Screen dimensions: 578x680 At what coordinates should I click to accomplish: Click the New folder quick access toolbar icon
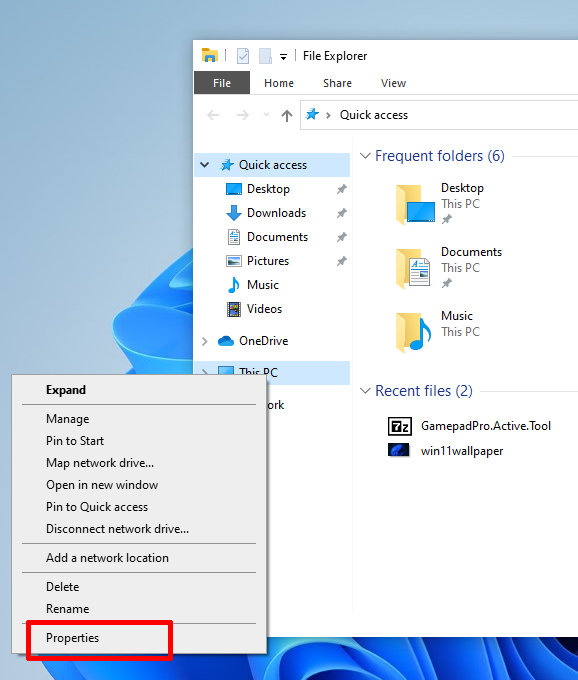pos(265,56)
